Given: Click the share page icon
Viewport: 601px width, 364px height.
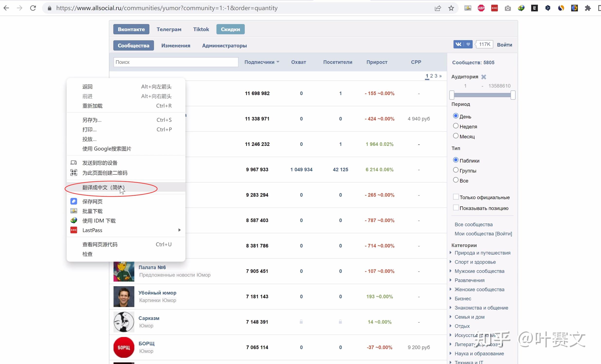Looking at the screenshot, I should tap(438, 8).
